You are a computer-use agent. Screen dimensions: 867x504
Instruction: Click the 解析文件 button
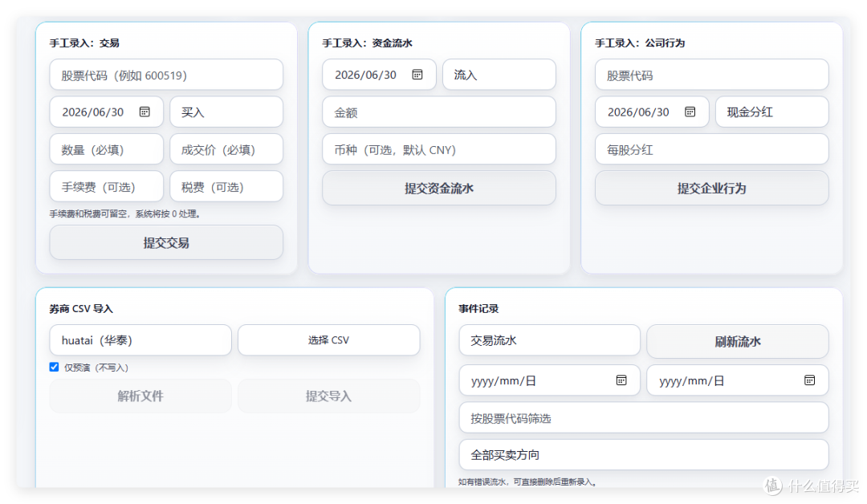pyautogui.click(x=140, y=396)
